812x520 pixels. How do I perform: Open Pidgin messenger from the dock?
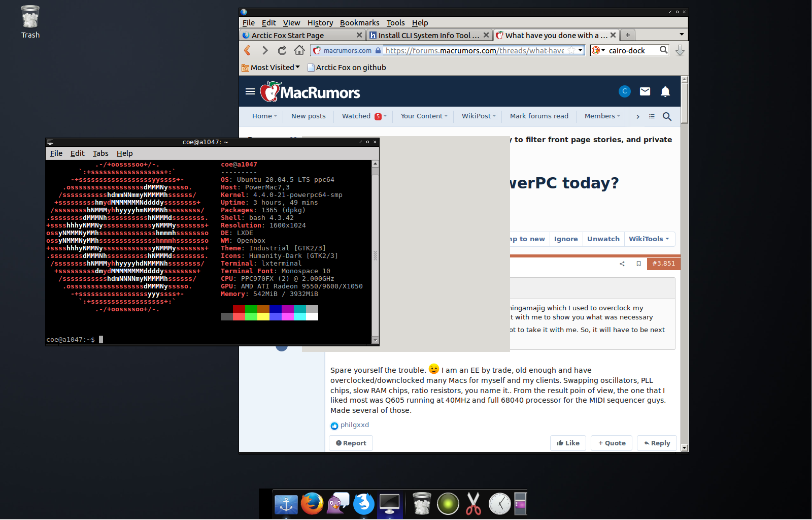point(338,504)
